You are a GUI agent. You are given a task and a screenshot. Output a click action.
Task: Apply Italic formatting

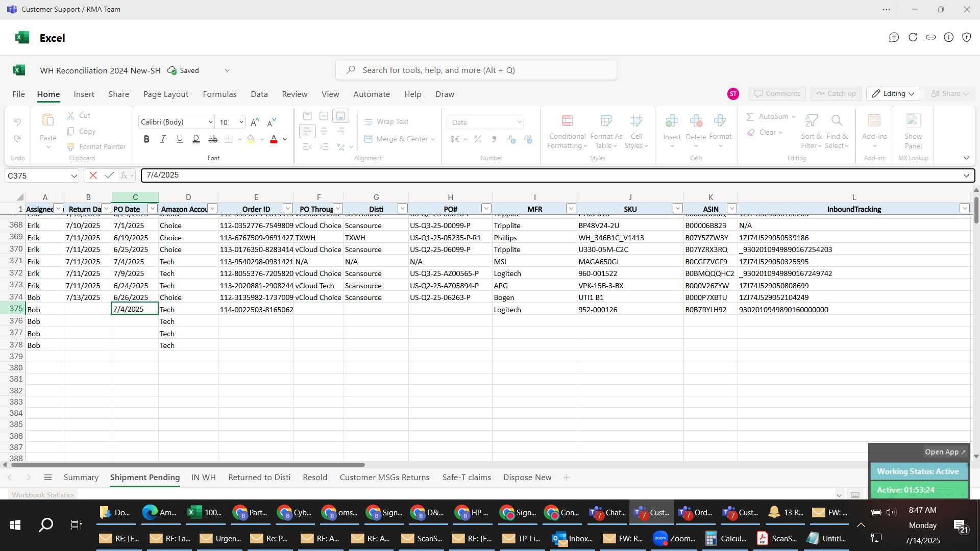(x=163, y=139)
